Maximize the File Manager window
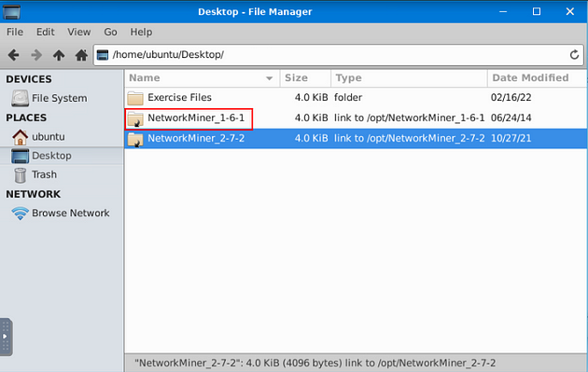588x372 pixels. (x=537, y=11)
